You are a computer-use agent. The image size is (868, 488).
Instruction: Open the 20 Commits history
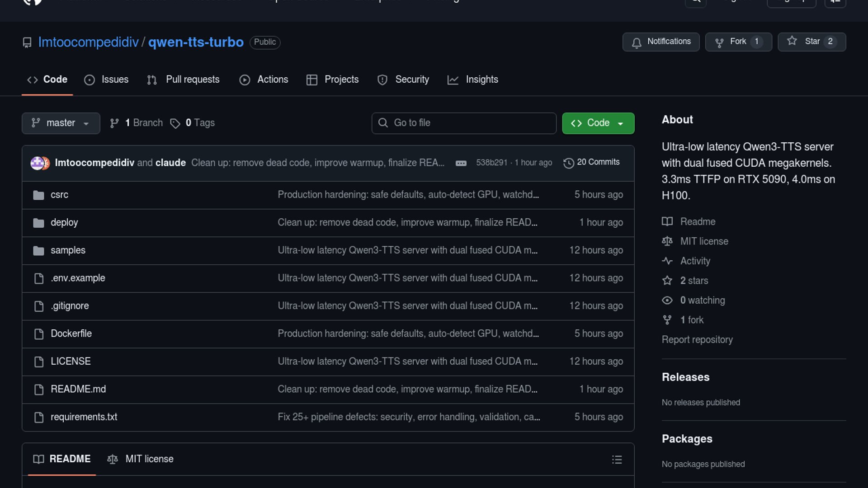point(591,162)
